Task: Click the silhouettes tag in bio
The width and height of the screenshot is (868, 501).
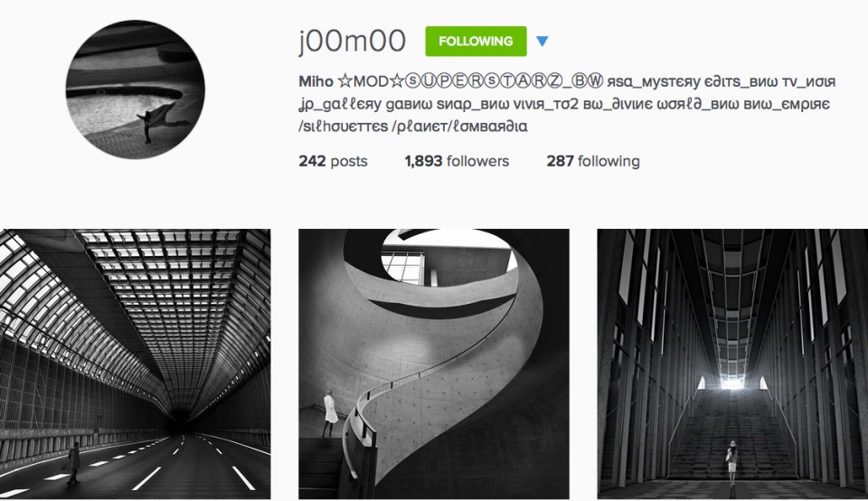Action: coord(344,127)
